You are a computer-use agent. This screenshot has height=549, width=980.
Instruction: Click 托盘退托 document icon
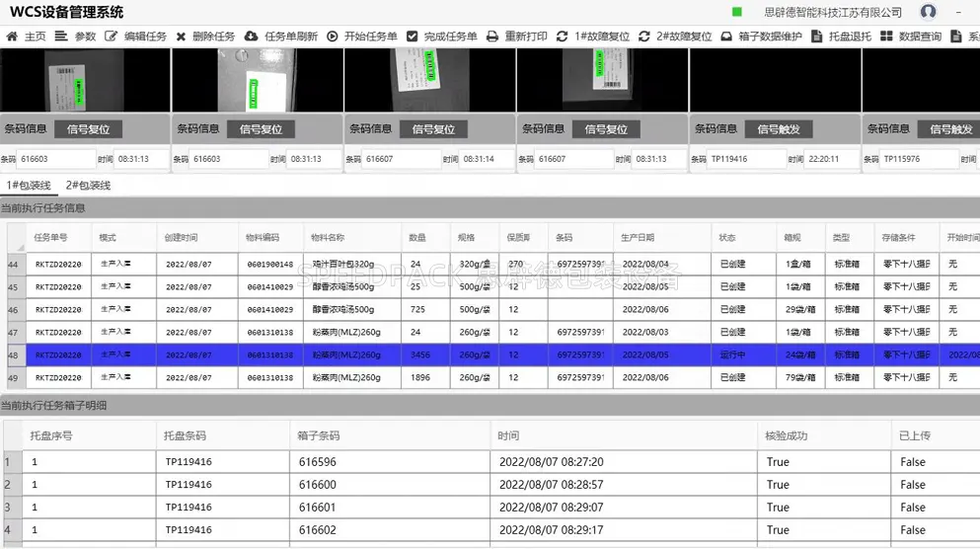[816, 37]
